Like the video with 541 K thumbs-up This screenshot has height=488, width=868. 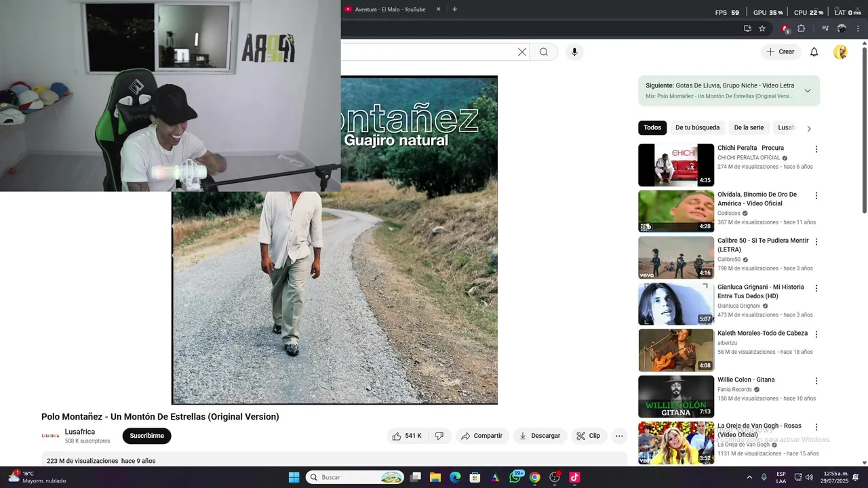pyautogui.click(x=406, y=436)
